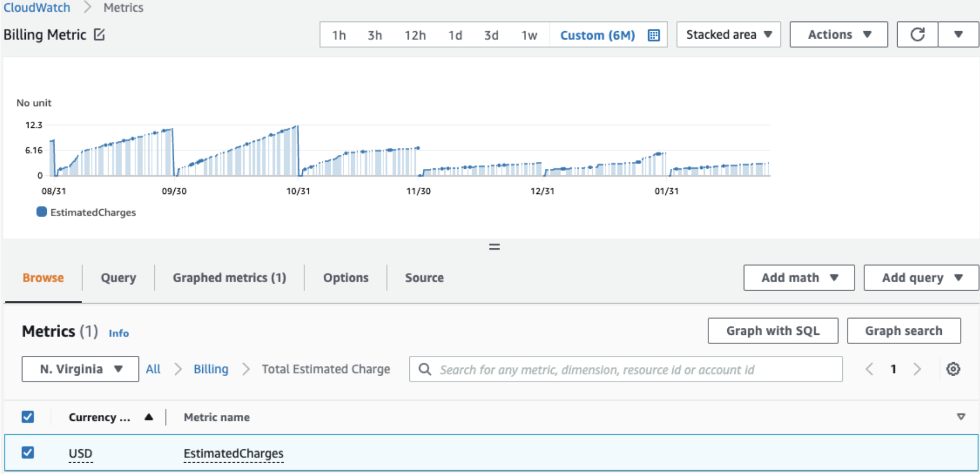Click the filter triangle at table header right
Screen dimensions: 980x474
961,417
